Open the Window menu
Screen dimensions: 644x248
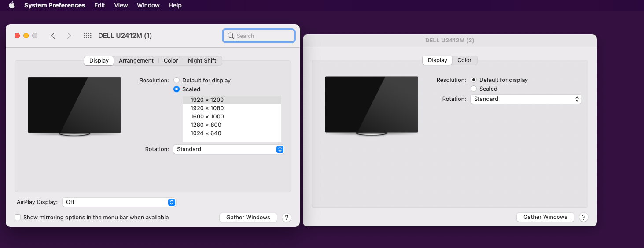click(148, 5)
